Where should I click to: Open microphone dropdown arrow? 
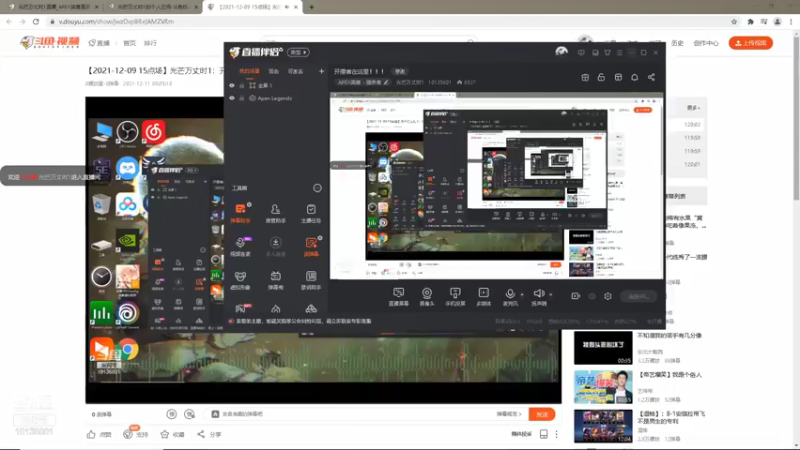[x=522, y=294]
